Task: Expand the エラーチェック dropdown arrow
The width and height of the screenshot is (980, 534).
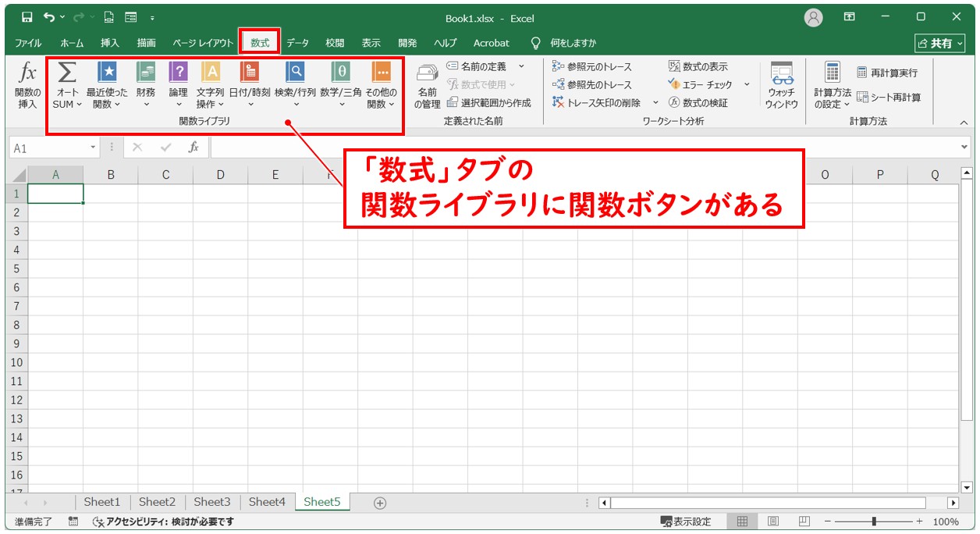Action: 746,84
